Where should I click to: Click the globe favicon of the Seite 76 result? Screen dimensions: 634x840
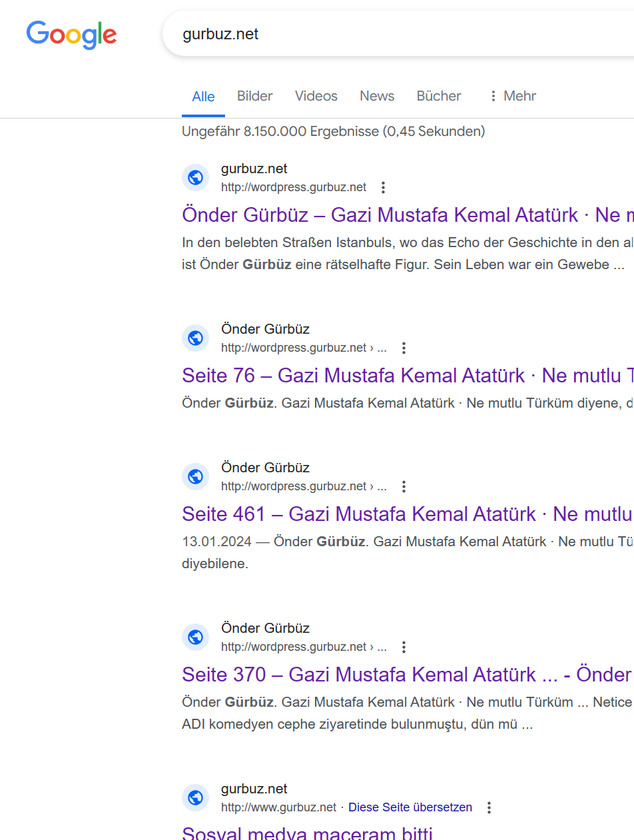[x=195, y=338]
